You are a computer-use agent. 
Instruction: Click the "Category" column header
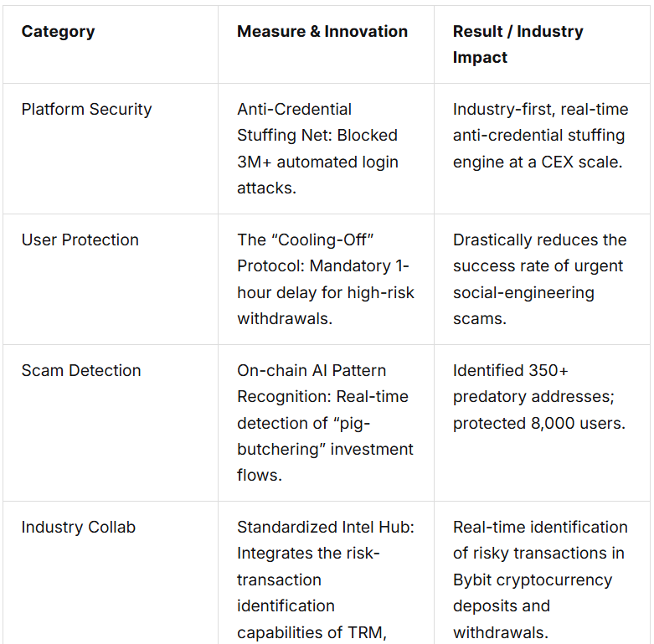pyautogui.click(x=58, y=32)
